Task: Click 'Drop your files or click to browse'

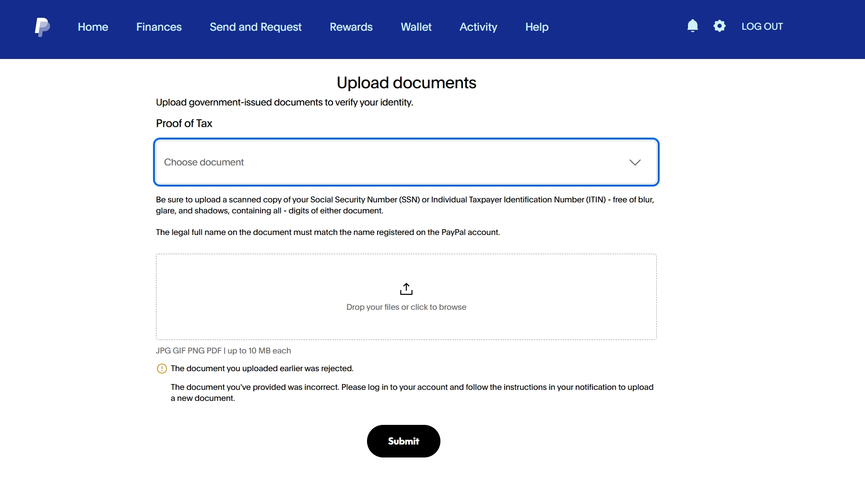Action: pyautogui.click(x=406, y=307)
